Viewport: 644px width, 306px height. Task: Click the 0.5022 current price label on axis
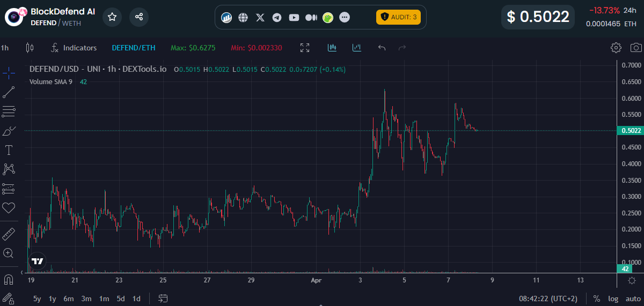631,130
